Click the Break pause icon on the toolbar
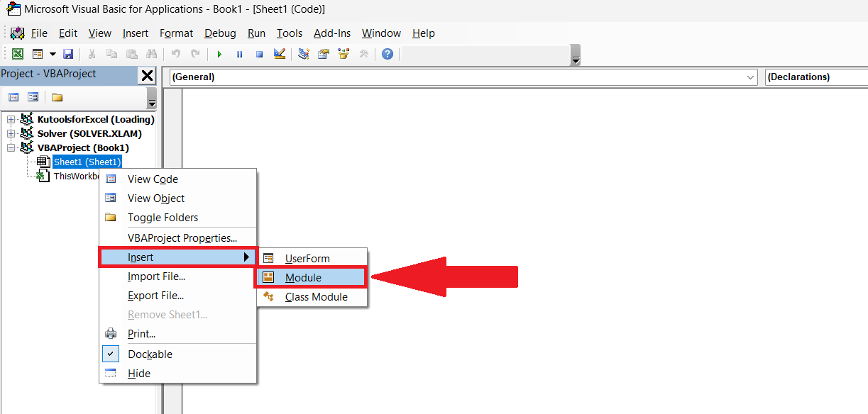The width and height of the screenshot is (868, 414). (x=240, y=54)
